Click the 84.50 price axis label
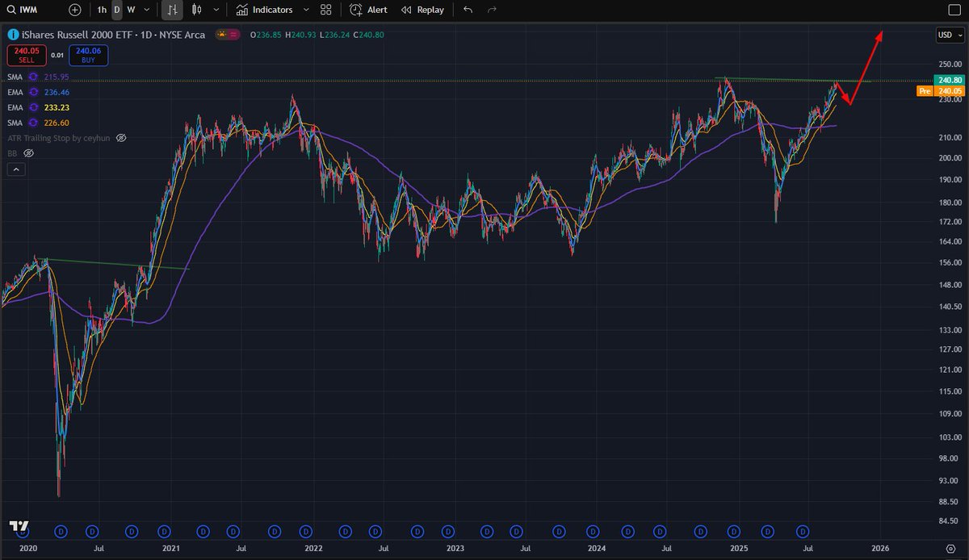Image resolution: width=969 pixels, height=560 pixels. (x=949, y=520)
